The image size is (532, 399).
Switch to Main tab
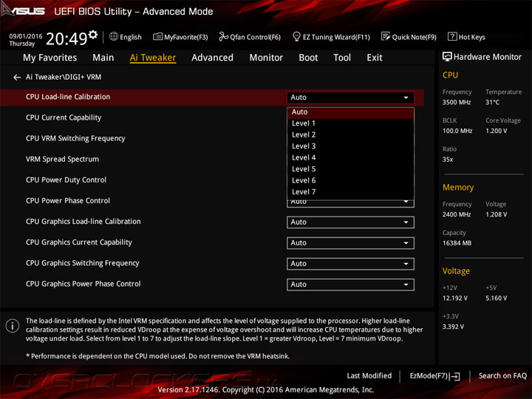(103, 58)
